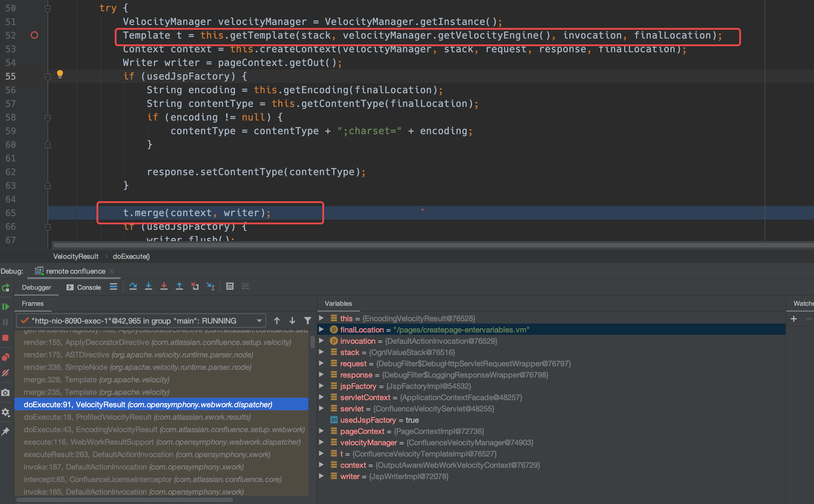This screenshot has height=504, width=814.
Task: Add a new watch with the plus icon
Action: click(794, 319)
